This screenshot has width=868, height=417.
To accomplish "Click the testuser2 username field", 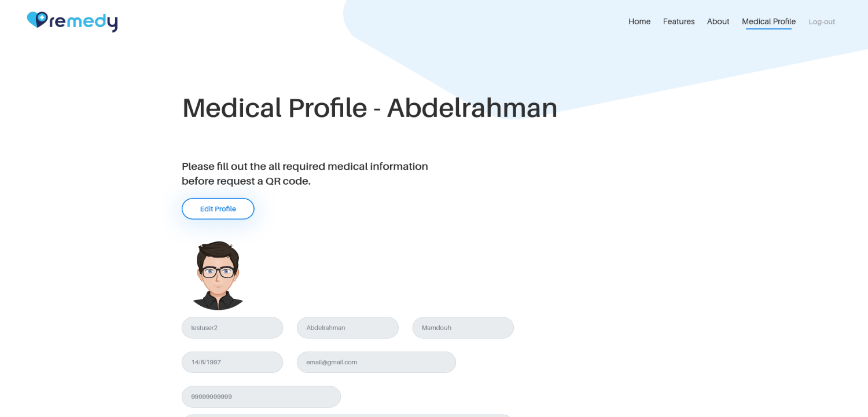I will 232,328.
